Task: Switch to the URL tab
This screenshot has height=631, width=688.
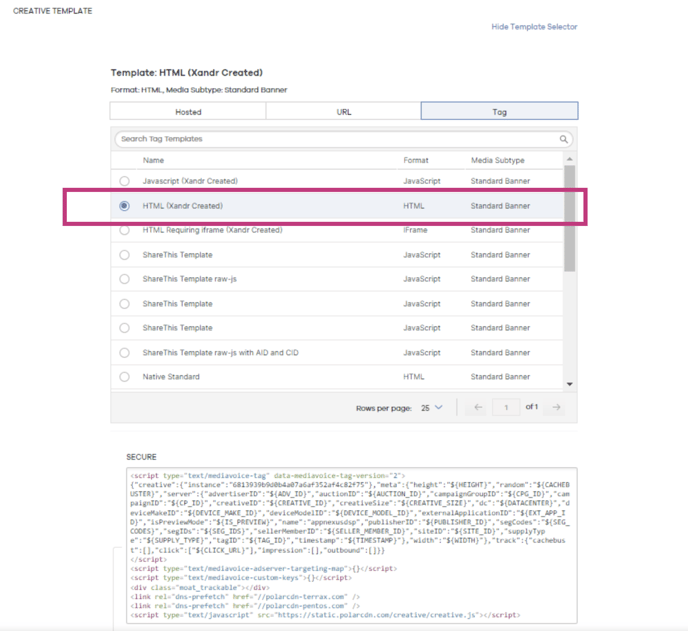Action: [x=343, y=112]
